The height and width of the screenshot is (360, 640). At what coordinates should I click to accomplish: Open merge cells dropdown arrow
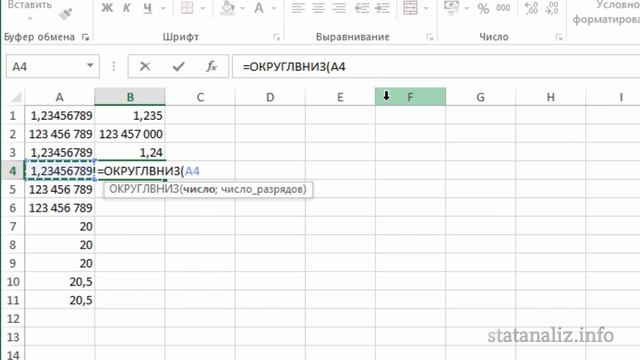[426, 8]
